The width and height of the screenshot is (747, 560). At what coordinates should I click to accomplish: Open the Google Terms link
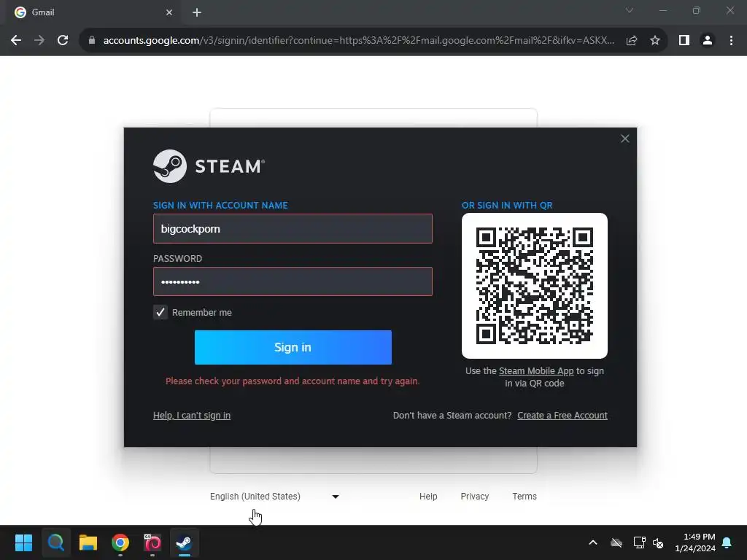pyautogui.click(x=524, y=496)
